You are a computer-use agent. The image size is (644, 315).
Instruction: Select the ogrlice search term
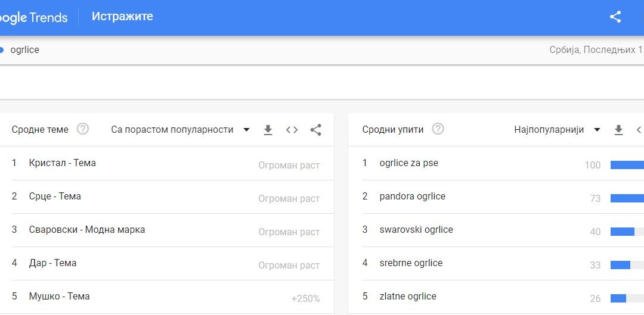click(24, 50)
